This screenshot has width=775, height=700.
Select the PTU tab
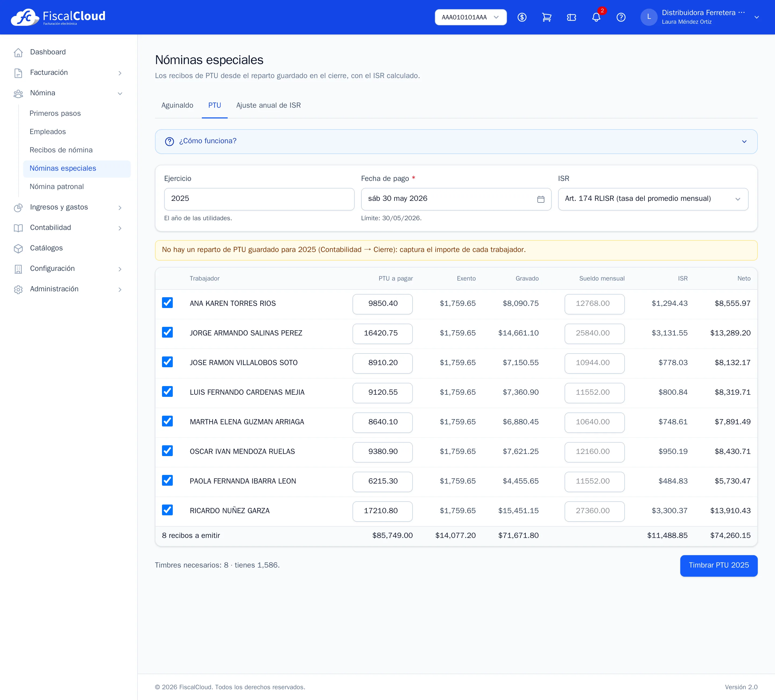coord(214,105)
